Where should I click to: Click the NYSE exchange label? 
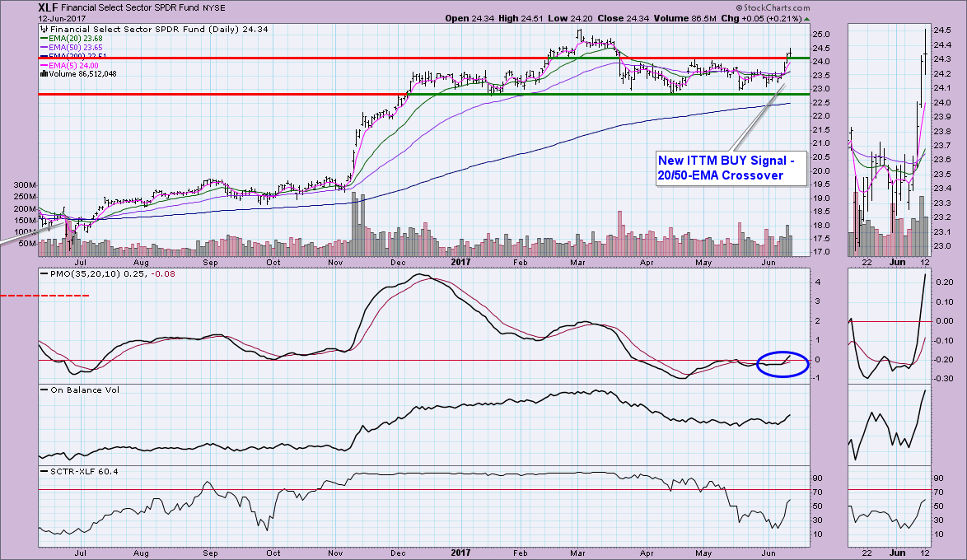pos(214,8)
